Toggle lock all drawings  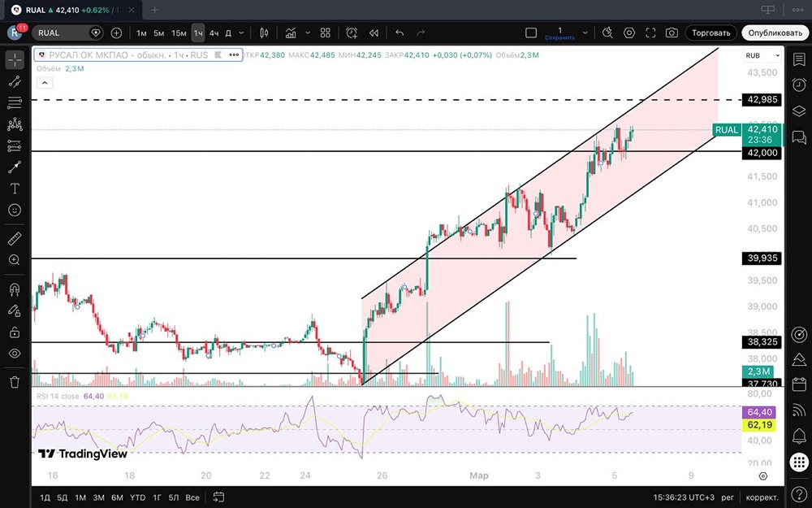15,332
